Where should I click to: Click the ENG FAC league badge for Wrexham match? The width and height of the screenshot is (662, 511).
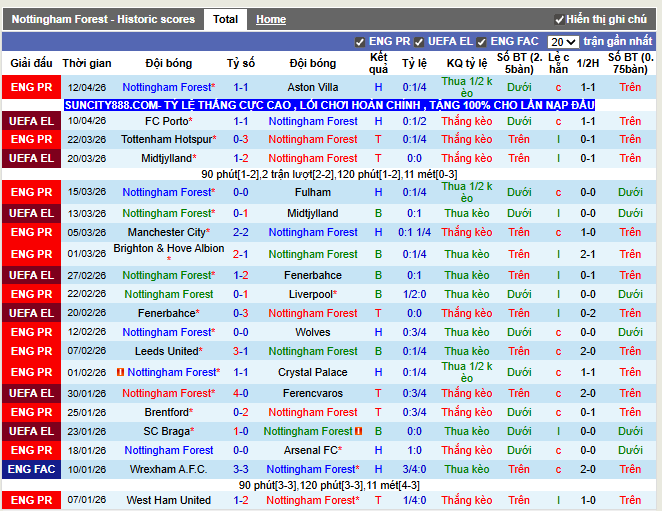(32, 469)
